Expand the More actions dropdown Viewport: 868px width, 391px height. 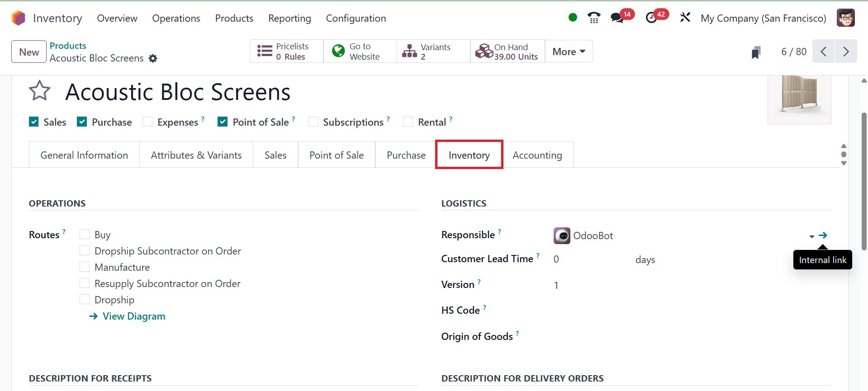[x=569, y=52]
